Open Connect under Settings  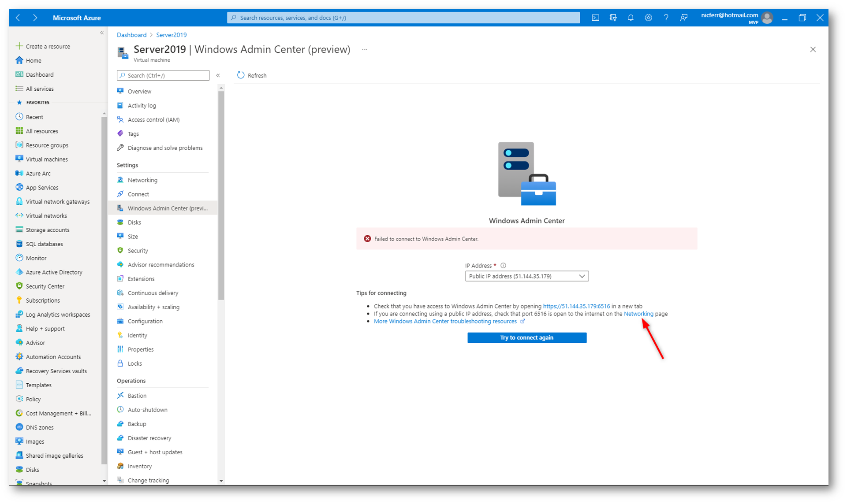pyautogui.click(x=133, y=194)
